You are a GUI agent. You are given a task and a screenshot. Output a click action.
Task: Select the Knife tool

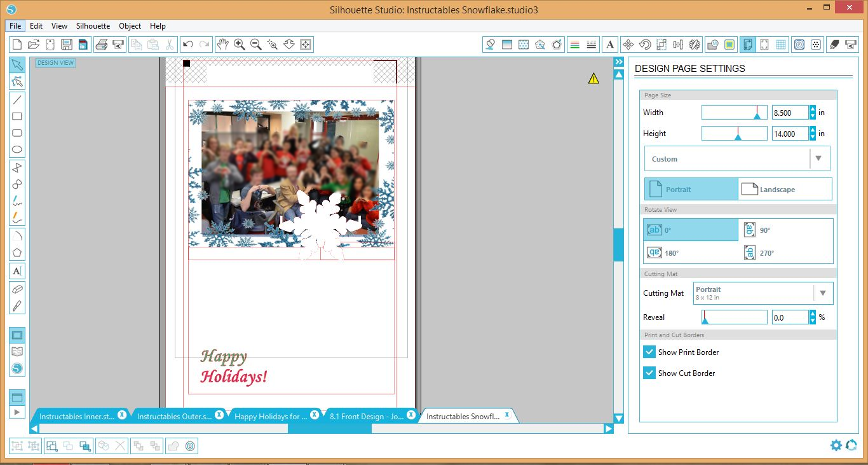(17, 306)
